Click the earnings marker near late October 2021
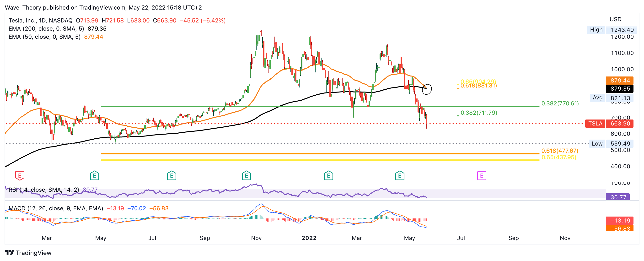 click(x=246, y=175)
